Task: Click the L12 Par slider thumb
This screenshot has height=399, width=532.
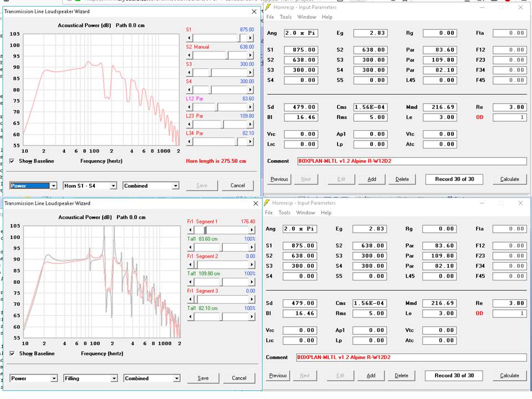Action: [x=217, y=107]
